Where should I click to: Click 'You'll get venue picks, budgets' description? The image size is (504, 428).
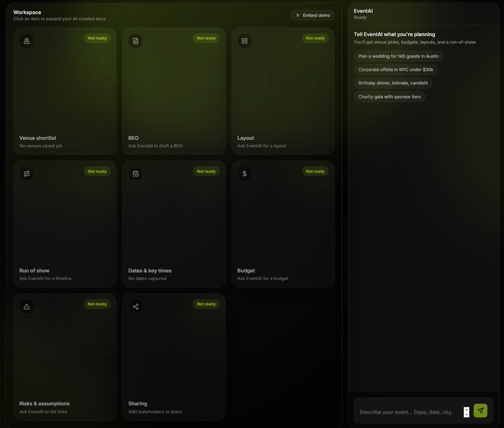415,42
